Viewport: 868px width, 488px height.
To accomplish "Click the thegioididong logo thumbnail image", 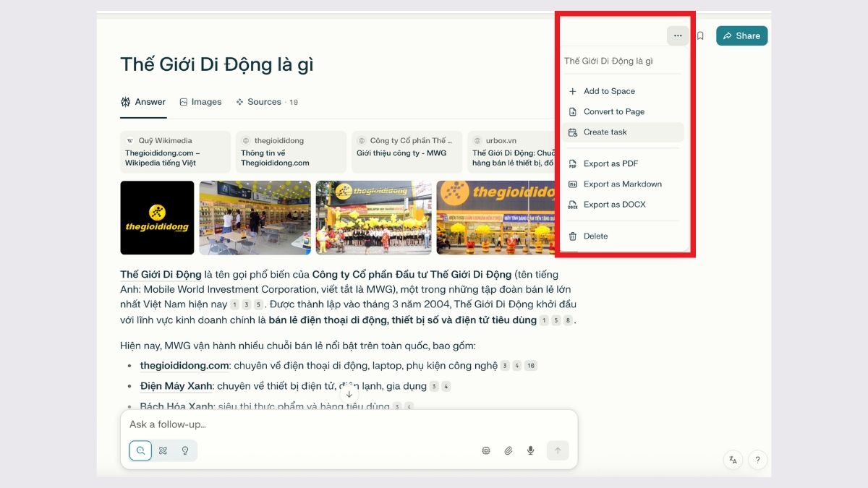I will coord(157,218).
